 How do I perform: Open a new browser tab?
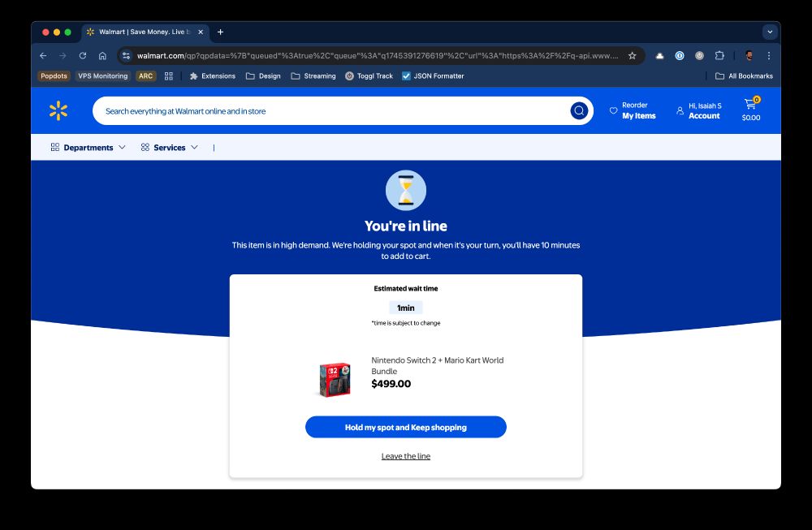pos(220,32)
